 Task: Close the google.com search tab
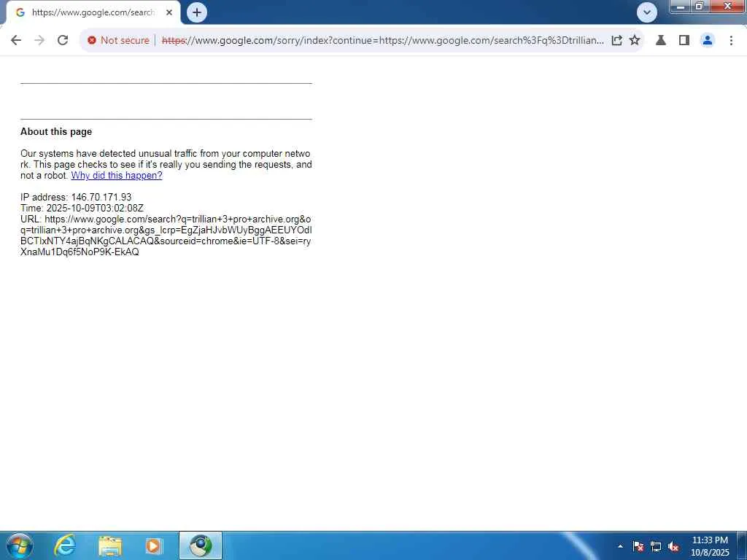coord(169,12)
